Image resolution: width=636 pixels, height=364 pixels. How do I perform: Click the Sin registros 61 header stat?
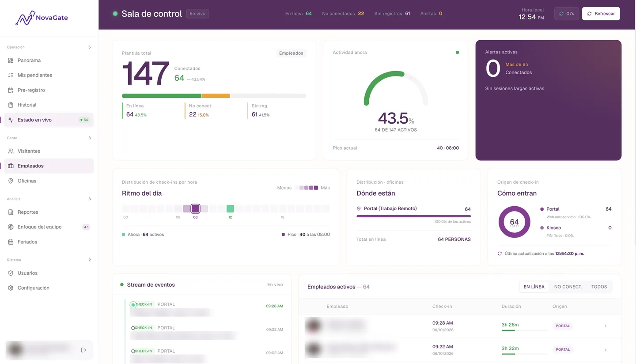(392, 14)
